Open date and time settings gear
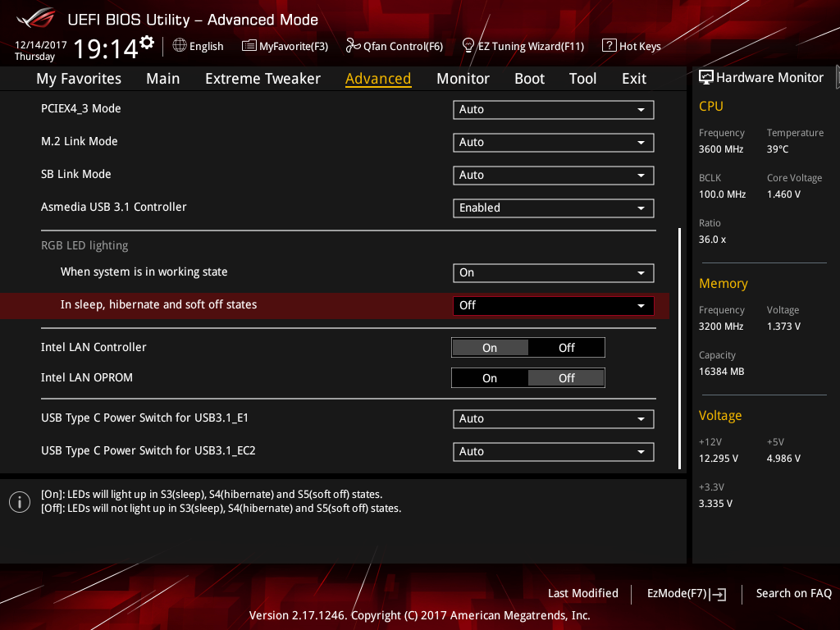 (147, 43)
